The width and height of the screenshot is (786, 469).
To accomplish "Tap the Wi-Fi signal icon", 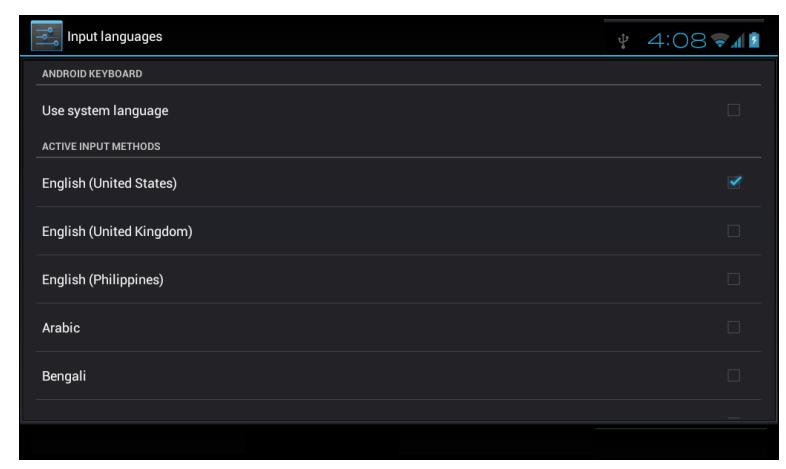I will [719, 41].
